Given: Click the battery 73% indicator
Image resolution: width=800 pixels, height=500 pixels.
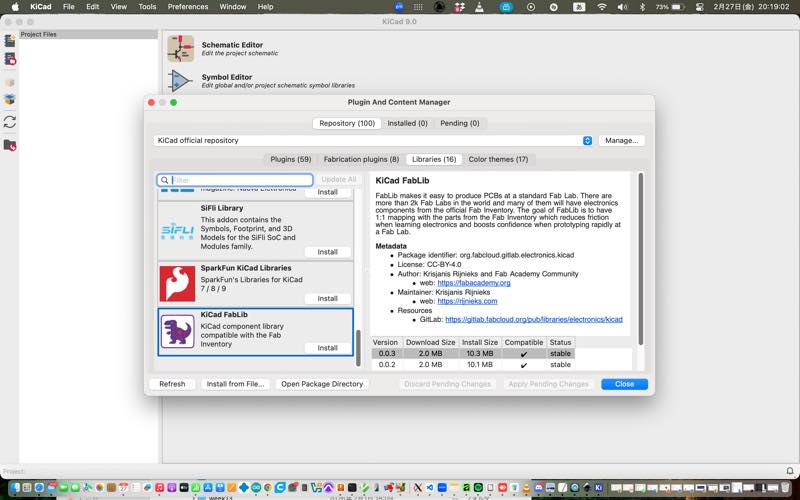Looking at the screenshot, I should click(x=670, y=7).
